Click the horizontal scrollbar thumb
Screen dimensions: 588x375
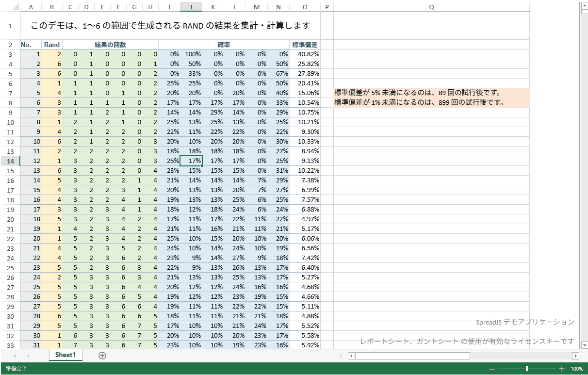click(x=412, y=356)
